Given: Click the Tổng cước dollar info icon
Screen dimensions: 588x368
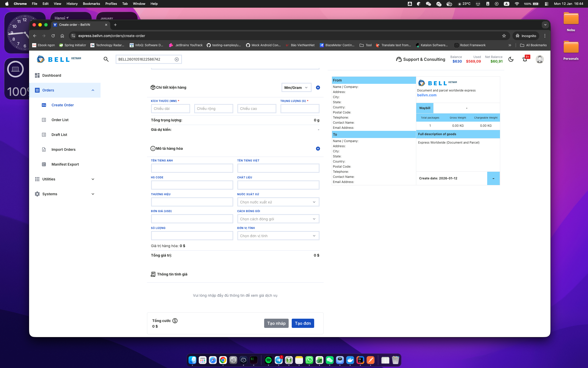Looking at the screenshot, I should (175, 321).
